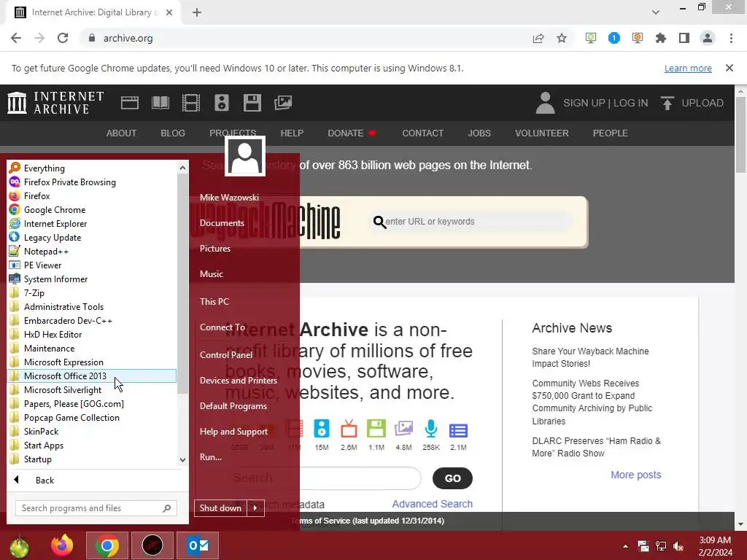This screenshot has height=560, width=747.
Task: Open More posts link
Action: [x=636, y=475]
